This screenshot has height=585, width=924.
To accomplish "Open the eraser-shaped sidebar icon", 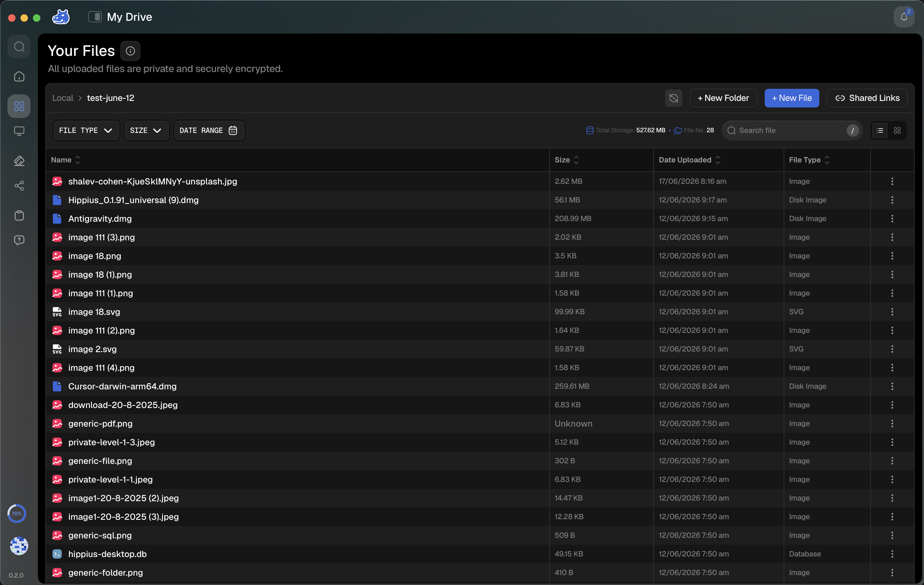I will [x=19, y=161].
